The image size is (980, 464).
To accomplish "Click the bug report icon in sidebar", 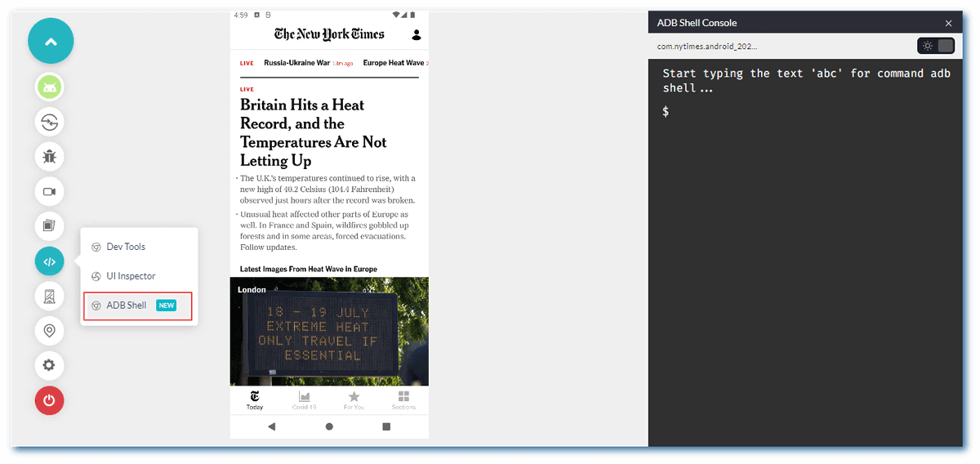I will 50,157.
